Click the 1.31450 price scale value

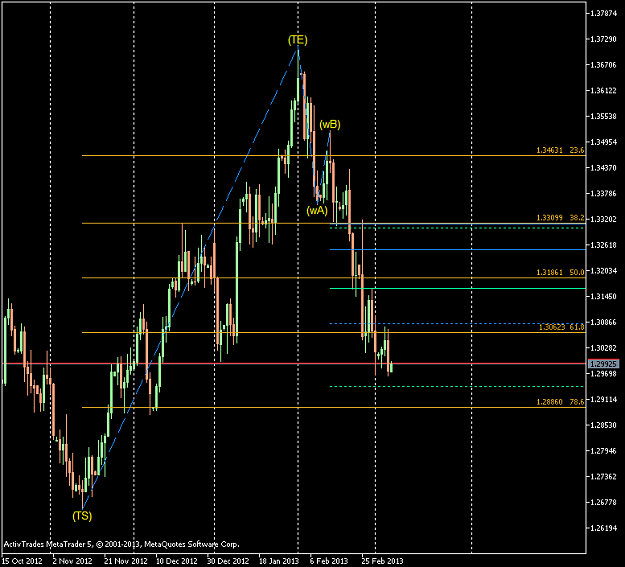click(603, 296)
